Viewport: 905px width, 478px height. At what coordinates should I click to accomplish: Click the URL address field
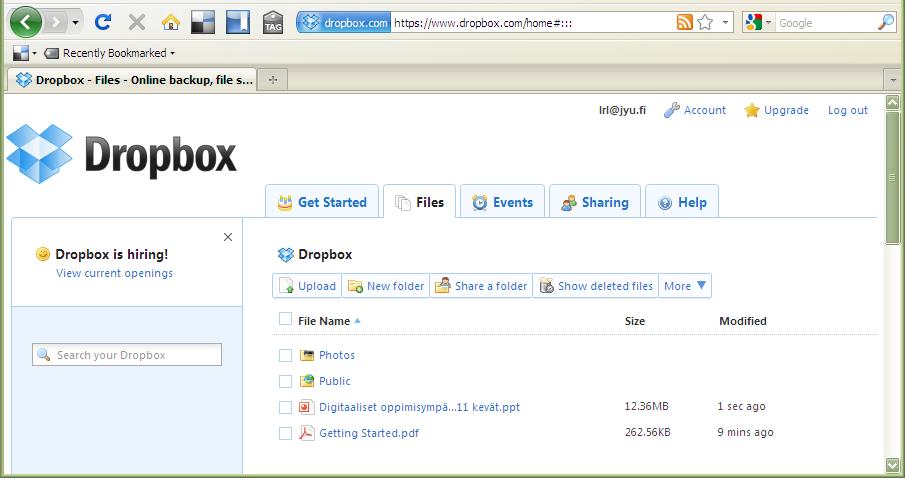pos(532,23)
